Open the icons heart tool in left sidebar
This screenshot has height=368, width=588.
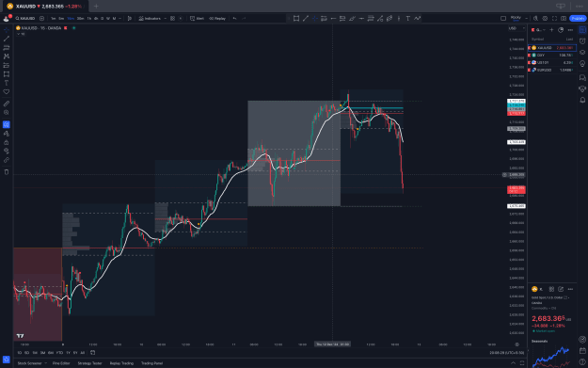[7, 92]
